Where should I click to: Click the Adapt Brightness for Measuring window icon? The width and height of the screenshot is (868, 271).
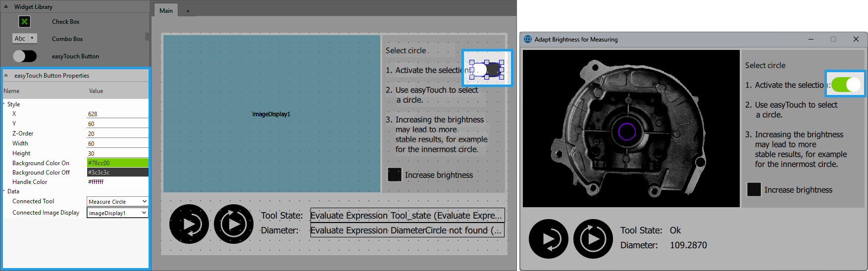coord(528,39)
